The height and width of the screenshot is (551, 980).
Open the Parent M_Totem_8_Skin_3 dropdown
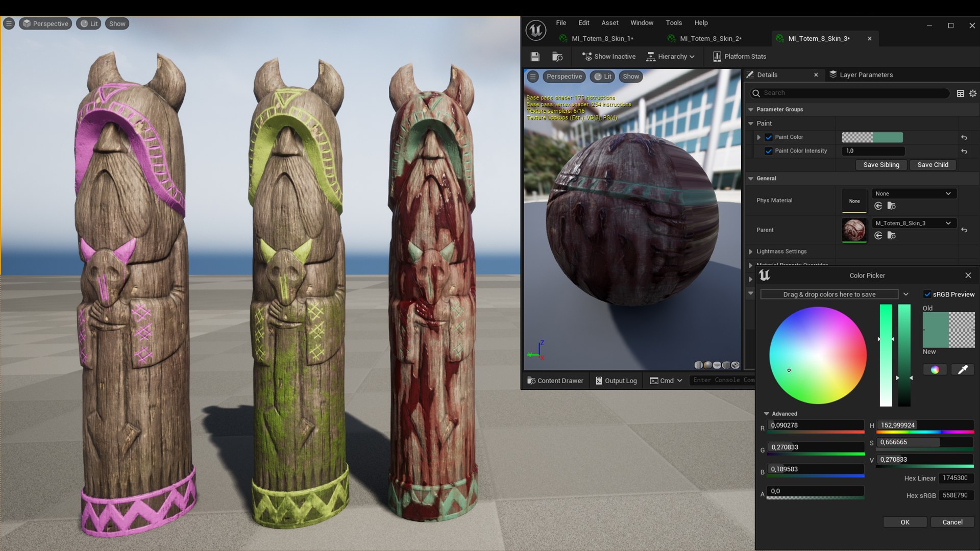914,223
